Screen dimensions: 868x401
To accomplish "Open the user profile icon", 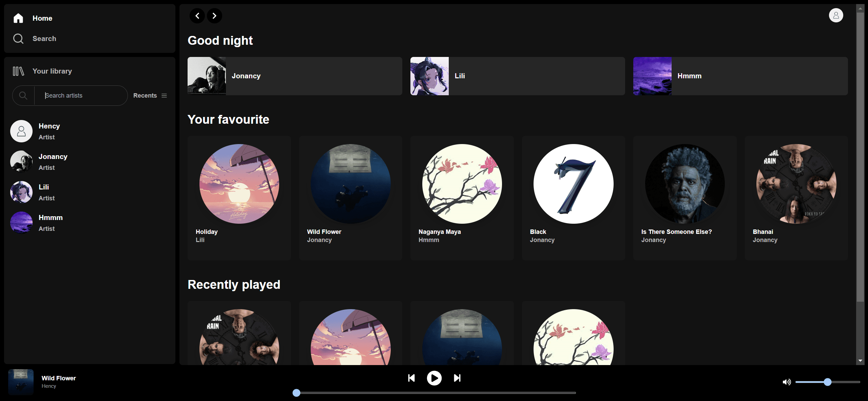I will (x=836, y=16).
